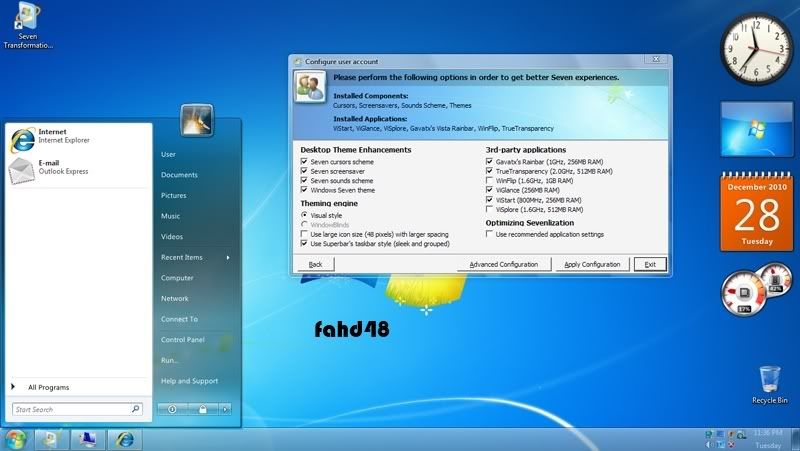Image resolution: width=800 pixels, height=451 pixels.
Task: Click the Windows slideshow gadget
Action: point(757,129)
